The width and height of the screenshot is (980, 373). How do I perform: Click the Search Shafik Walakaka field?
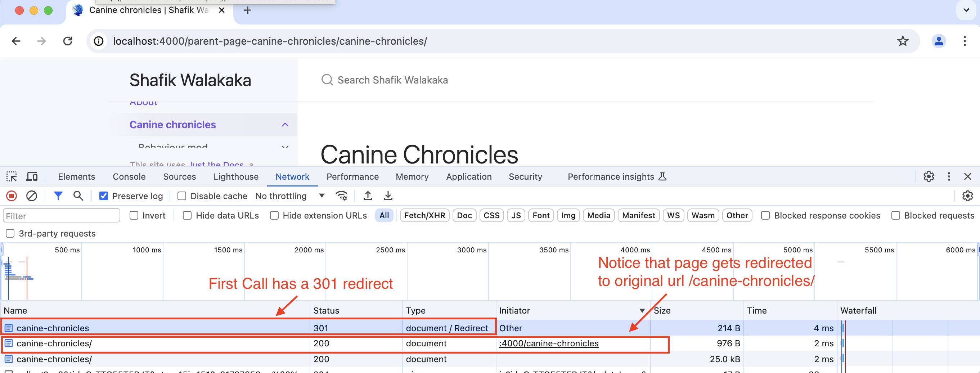click(x=392, y=80)
